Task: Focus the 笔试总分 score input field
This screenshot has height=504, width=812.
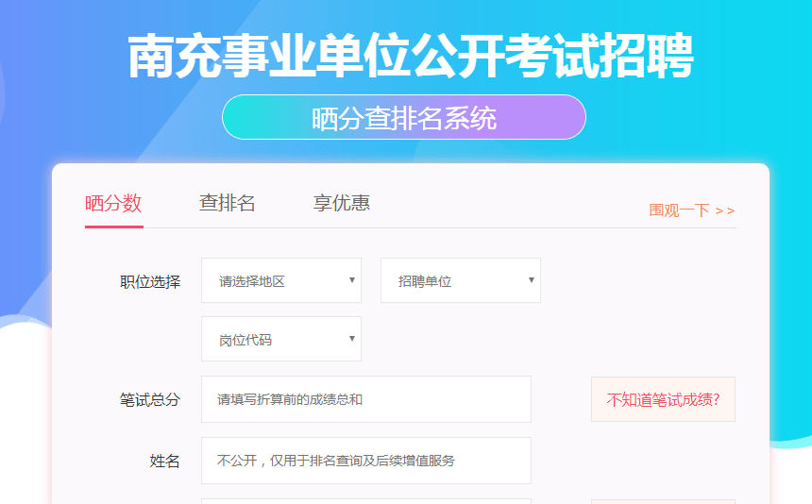Action: click(x=365, y=399)
